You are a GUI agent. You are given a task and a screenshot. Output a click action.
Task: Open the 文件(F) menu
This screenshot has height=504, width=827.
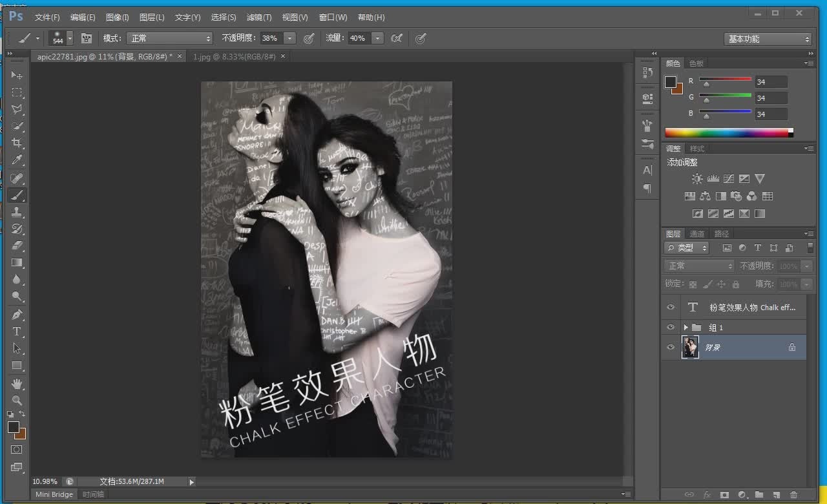[x=47, y=17]
